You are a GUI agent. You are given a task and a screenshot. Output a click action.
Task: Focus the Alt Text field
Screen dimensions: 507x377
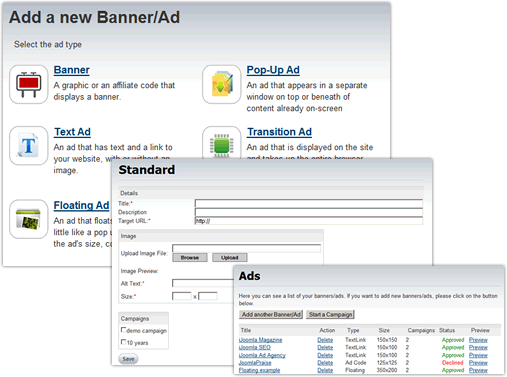(x=203, y=283)
